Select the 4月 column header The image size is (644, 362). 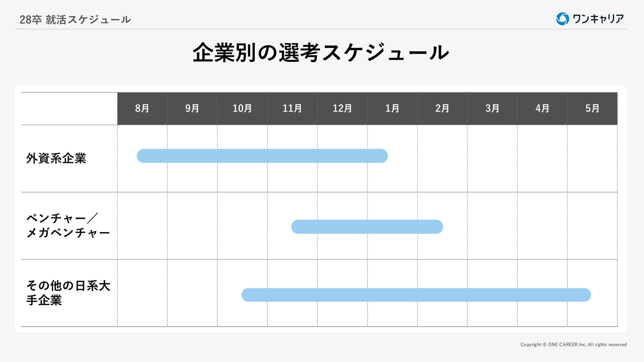pyautogui.click(x=542, y=108)
